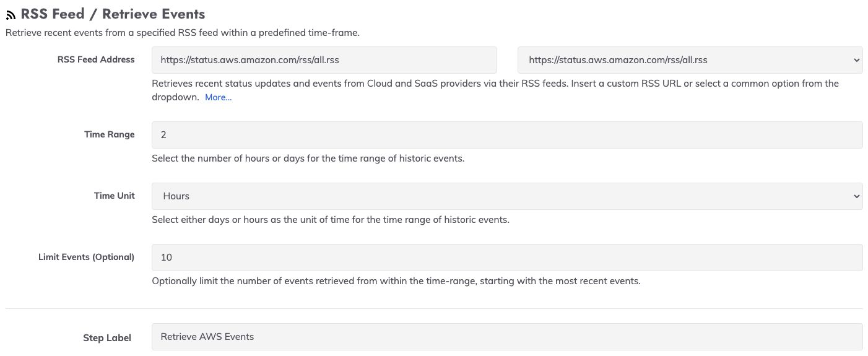
Task: Click the dropdown arrow of RSS presets
Action: [x=857, y=60]
